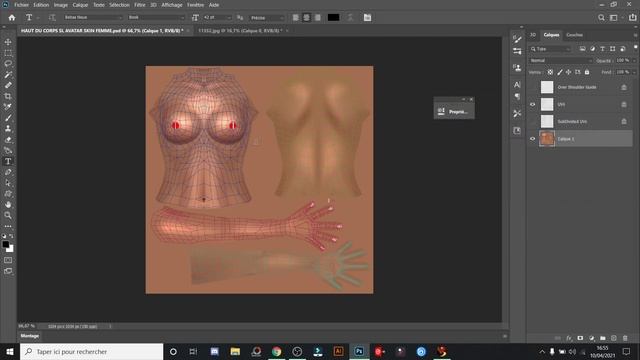Align text center in options bar
The width and height of the screenshot is (640, 360).
pyautogui.click(x=307, y=18)
